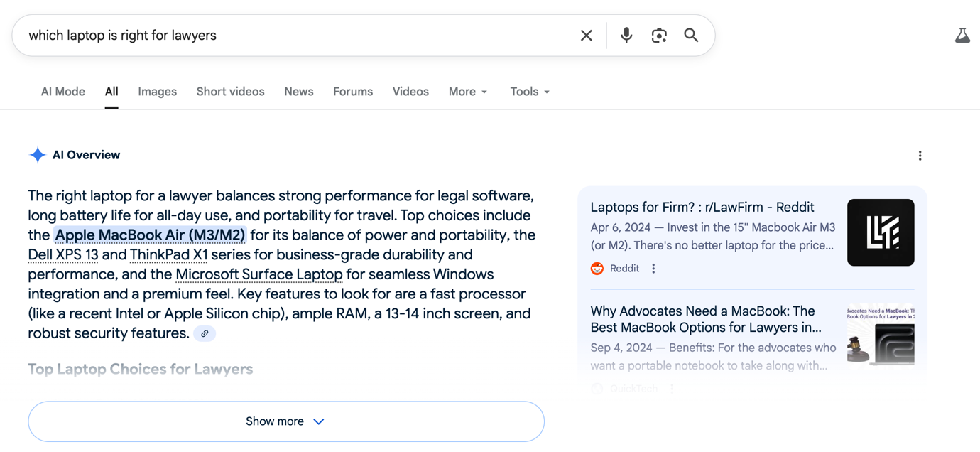Open Google Lens image search

(x=658, y=36)
